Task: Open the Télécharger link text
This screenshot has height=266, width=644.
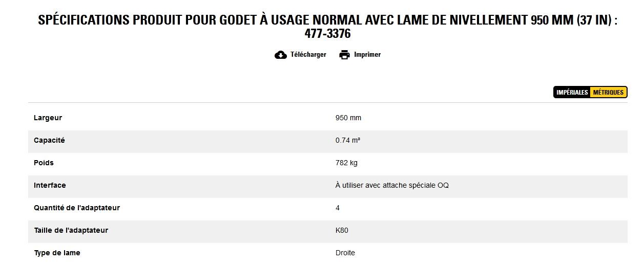Action: point(308,55)
